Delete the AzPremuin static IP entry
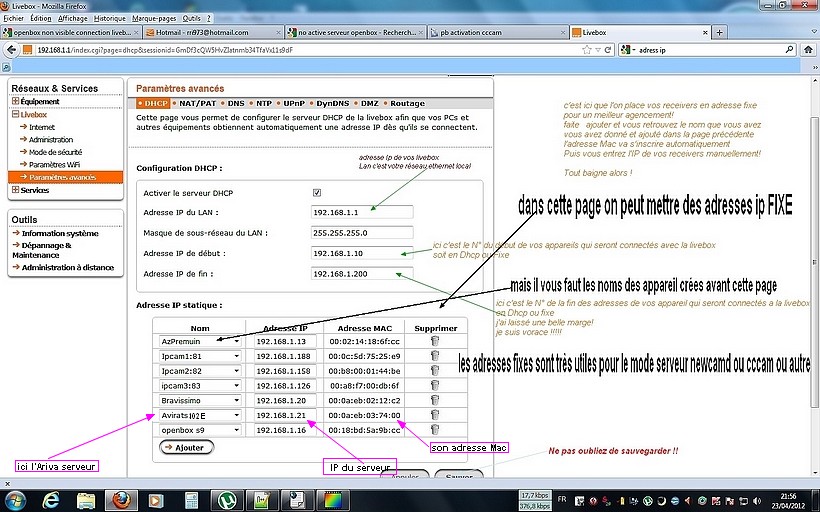The width and height of the screenshot is (820, 512). [434, 341]
